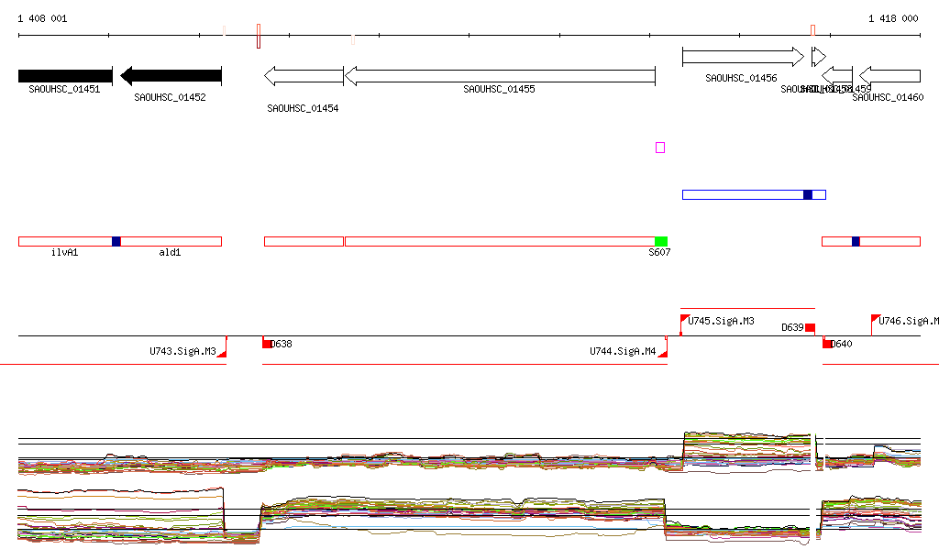Click the dark blue block in blue bar
The width and height of the screenshot is (939, 560).
(808, 194)
